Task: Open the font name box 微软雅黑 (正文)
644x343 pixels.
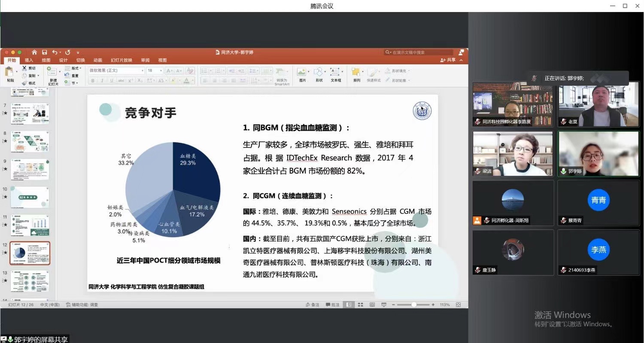Action: [116, 70]
